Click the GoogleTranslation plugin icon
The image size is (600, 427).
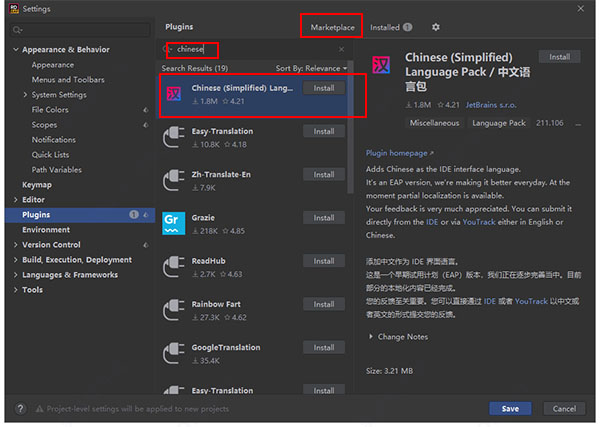pyautogui.click(x=174, y=353)
